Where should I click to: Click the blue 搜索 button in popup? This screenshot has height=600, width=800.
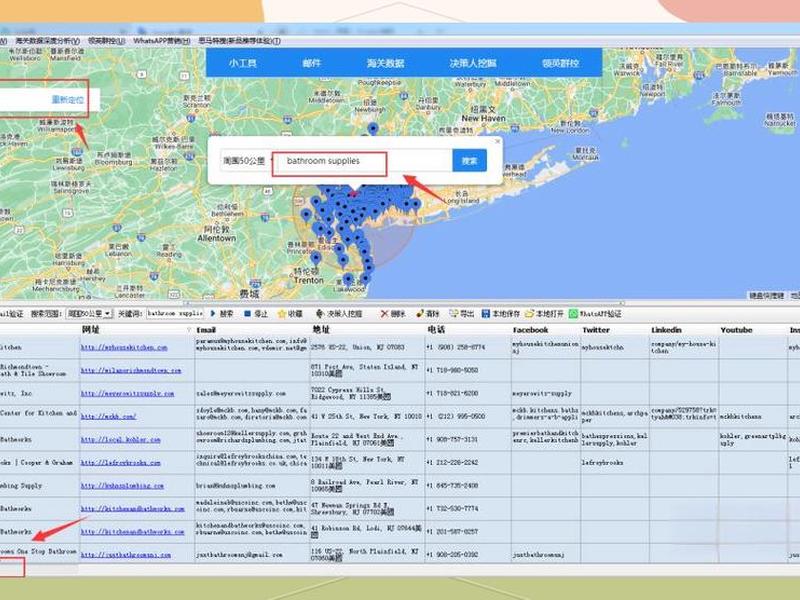point(469,161)
